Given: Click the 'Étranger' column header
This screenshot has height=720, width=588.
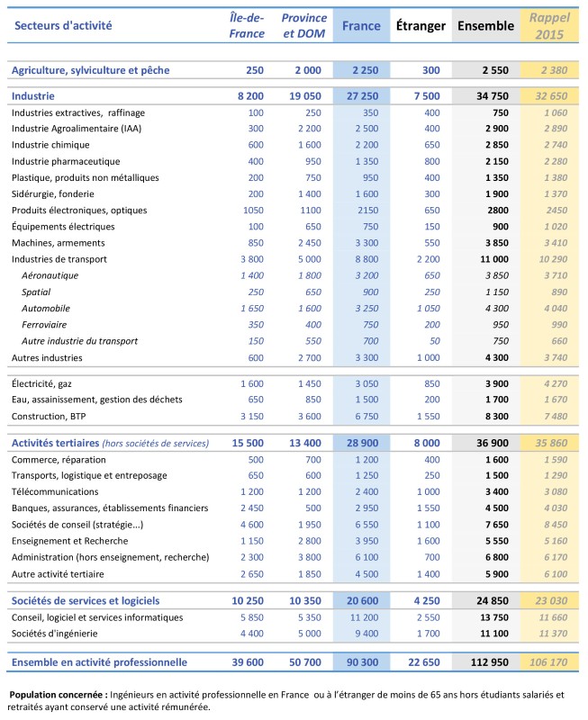Looking at the screenshot, I should [x=421, y=26].
